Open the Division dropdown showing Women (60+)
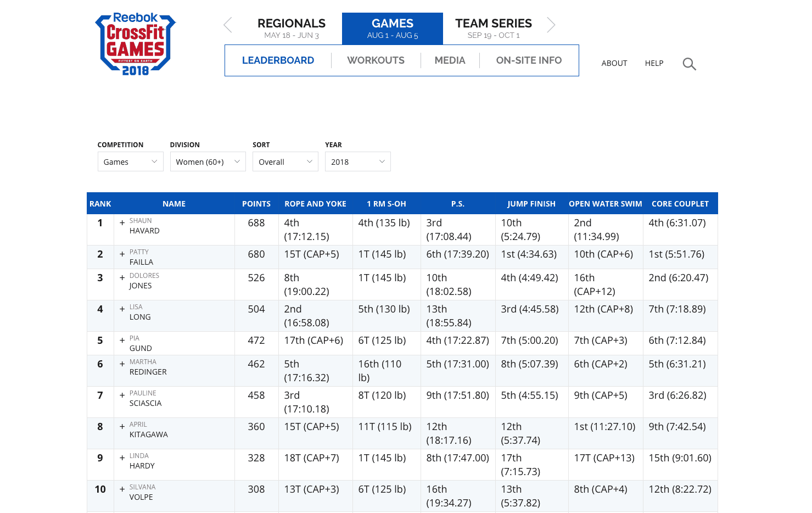812x513 pixels. [x=208, y=161]
